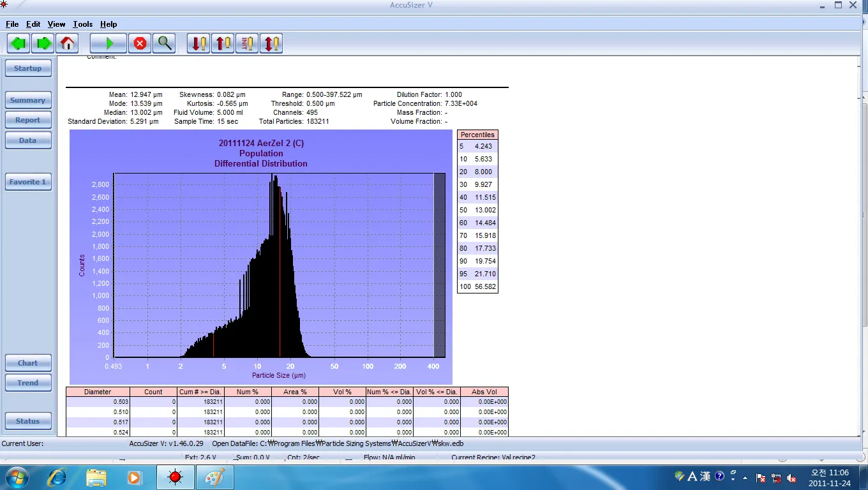Open the Report view
This screenshot has height=490, width=868.
[28, 120]
